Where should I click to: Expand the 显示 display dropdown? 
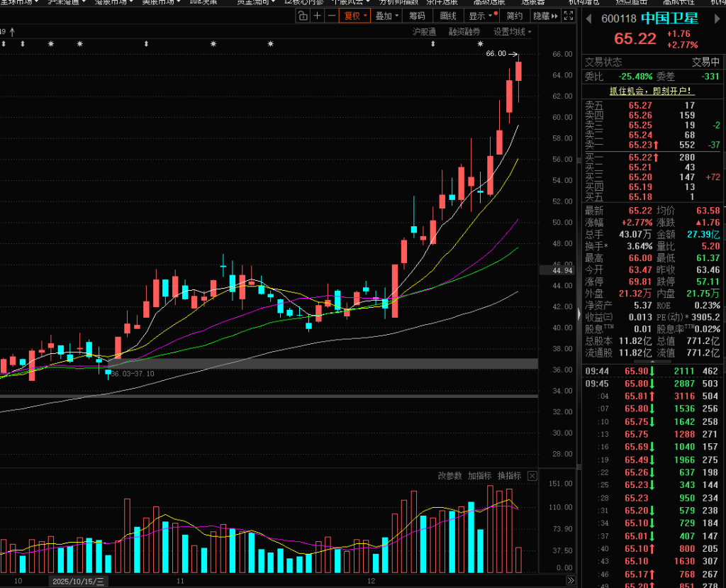pyautogui.click(x=482, y=16)
